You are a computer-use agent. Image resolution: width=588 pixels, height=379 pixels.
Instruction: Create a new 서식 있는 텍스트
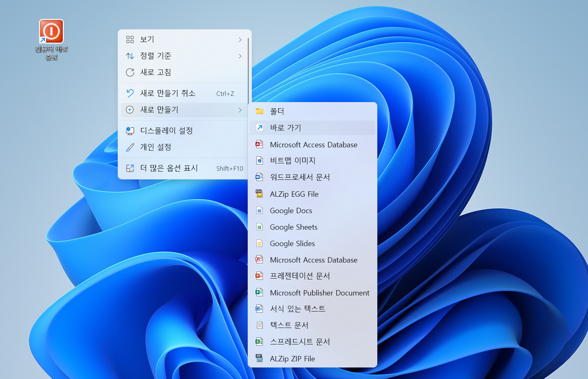312,309
